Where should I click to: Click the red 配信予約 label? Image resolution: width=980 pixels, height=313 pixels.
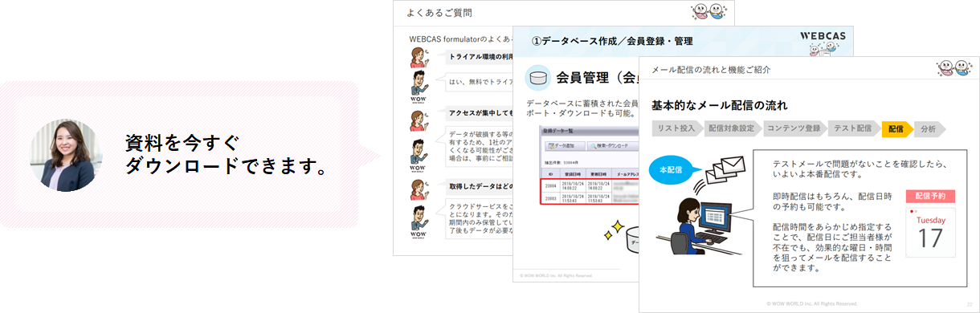click(x=930, y=196)
